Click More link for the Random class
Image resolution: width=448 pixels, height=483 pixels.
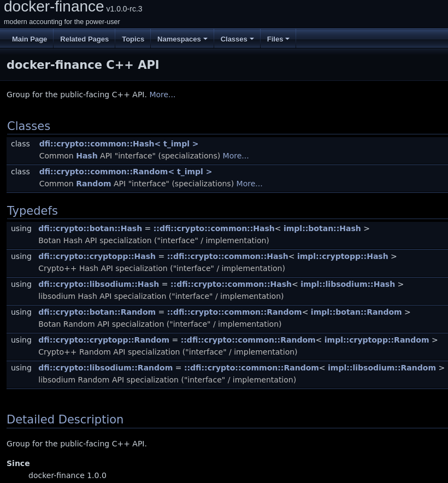coord(249,184)
